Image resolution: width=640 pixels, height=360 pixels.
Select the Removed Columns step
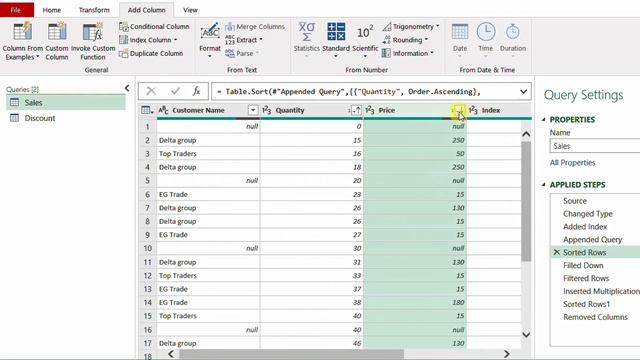point(596,317)
